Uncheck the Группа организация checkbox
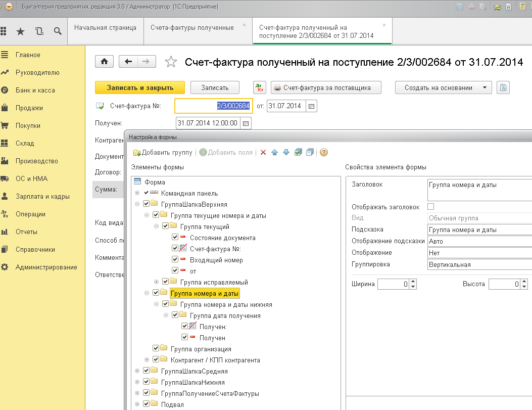Image resolution: width=532 pixels, height=410 pixels. click(x=156, y=349)
